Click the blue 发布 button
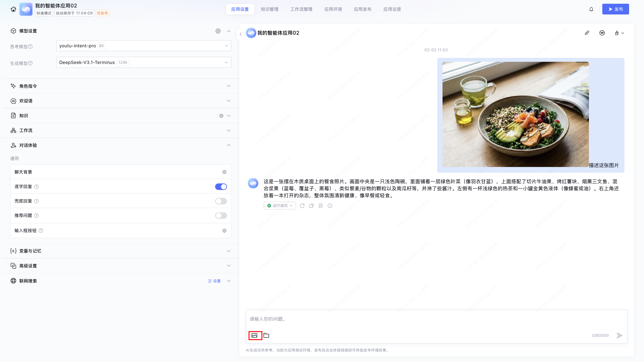The width and height of the screenshot is (644, 362). [615, 9]
